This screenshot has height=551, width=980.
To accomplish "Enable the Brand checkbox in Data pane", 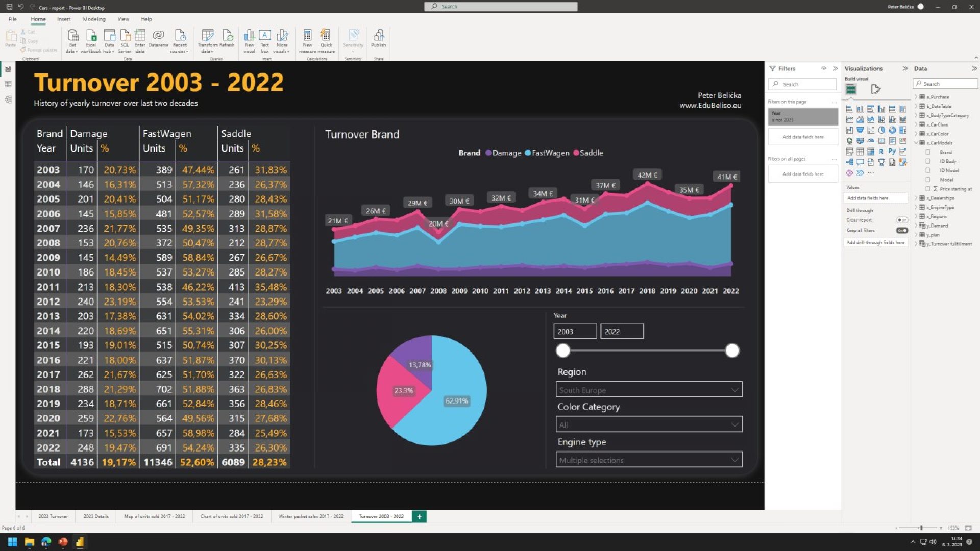I will tap(927, 152).
